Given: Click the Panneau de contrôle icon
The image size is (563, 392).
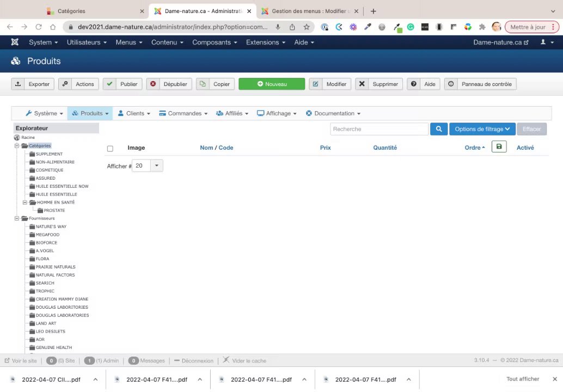Looking at the screenshot, I should (451, 84).
